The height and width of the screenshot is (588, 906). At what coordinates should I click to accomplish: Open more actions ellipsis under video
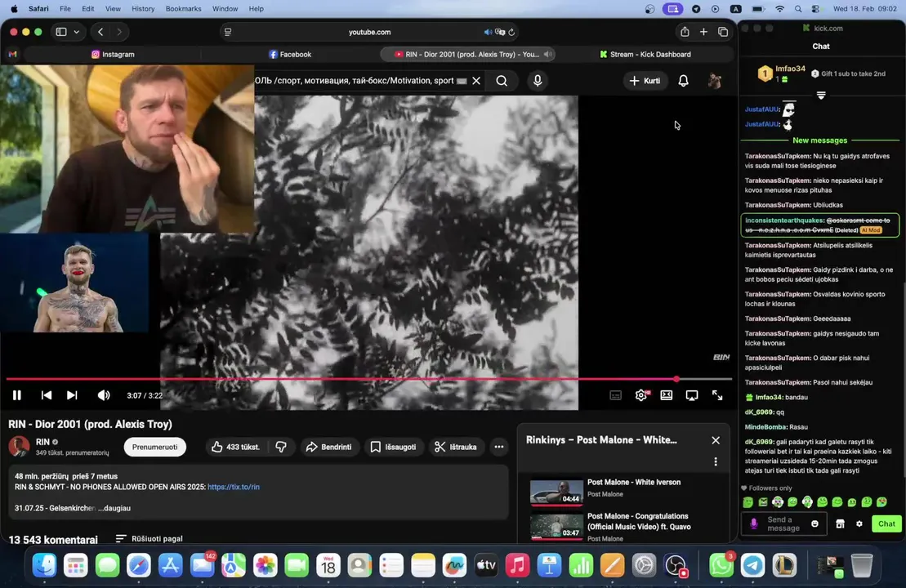click(x=499, y=447)
